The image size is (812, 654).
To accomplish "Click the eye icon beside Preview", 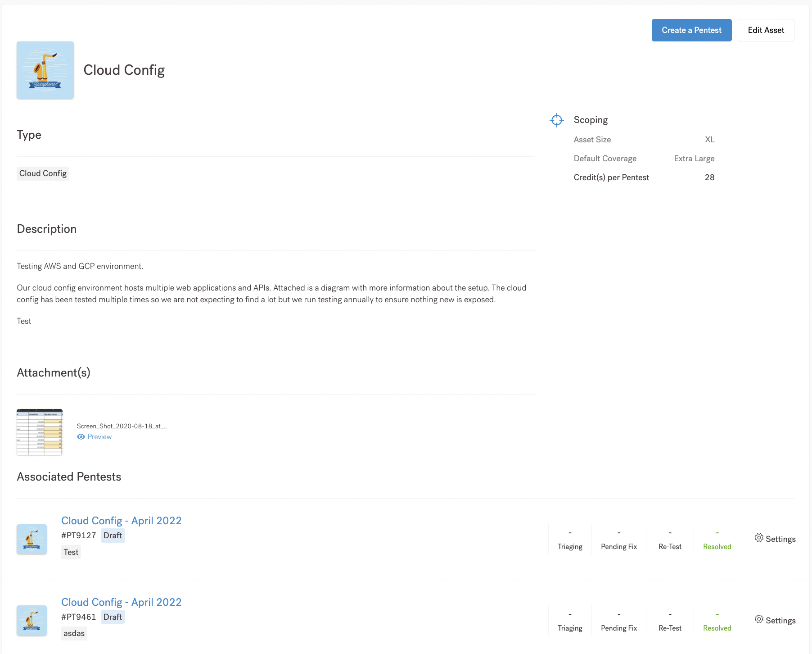I will [x=81, y=437].
